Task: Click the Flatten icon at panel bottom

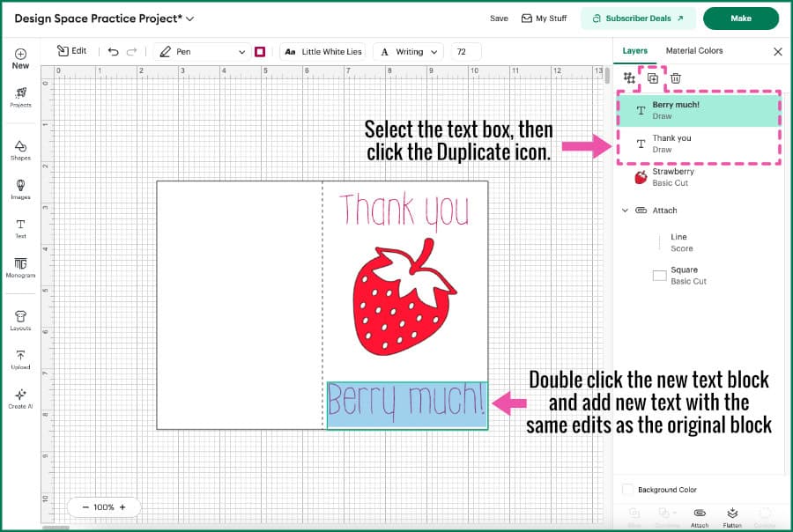Action: pos(732,513)
